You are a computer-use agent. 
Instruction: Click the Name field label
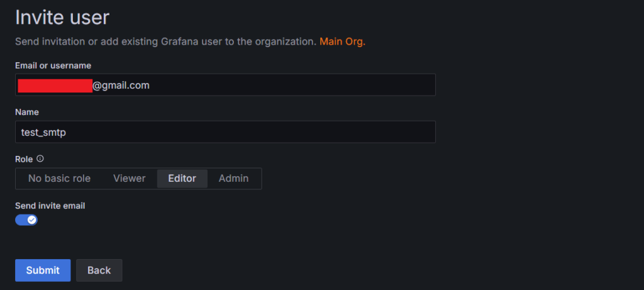pyautogui.click(x=26, y=112)
